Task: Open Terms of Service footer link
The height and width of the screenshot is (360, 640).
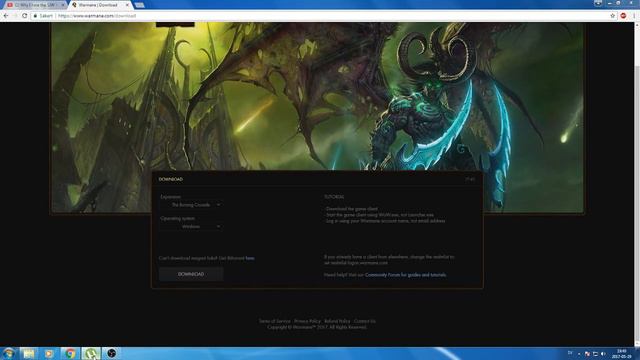Action: (x=275, y=321)
